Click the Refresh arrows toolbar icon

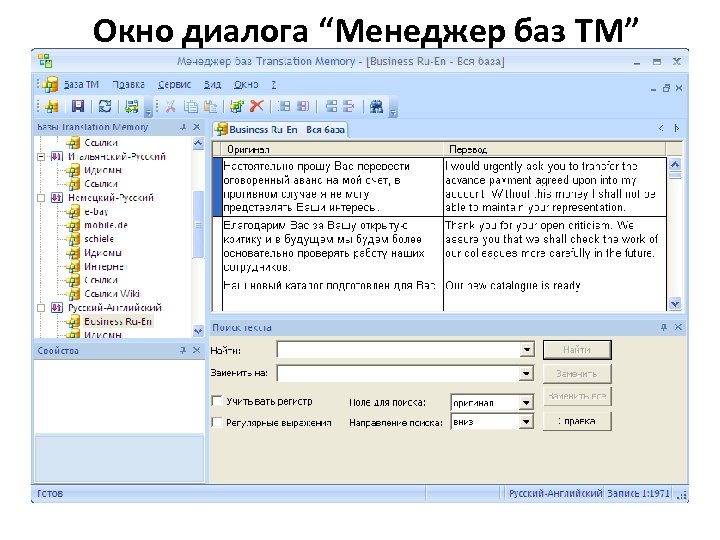[105, 107]
